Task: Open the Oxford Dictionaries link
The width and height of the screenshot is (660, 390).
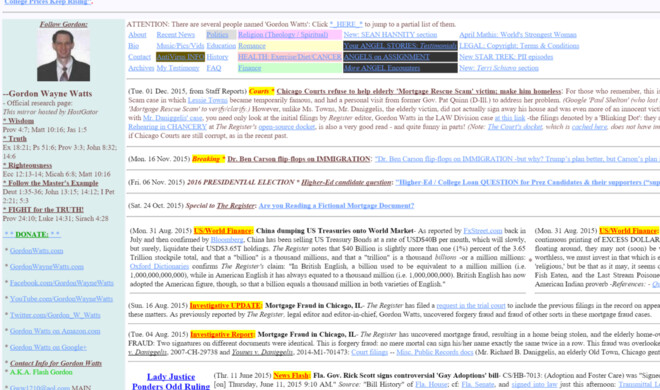Action: click(x=159, y=266)
